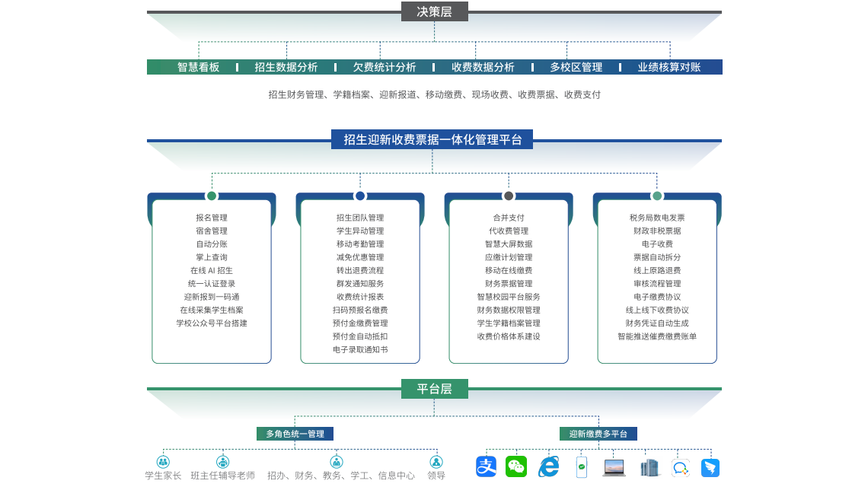Click the 决策层 header label
868x487 pixels.
[x=434, y=11]
